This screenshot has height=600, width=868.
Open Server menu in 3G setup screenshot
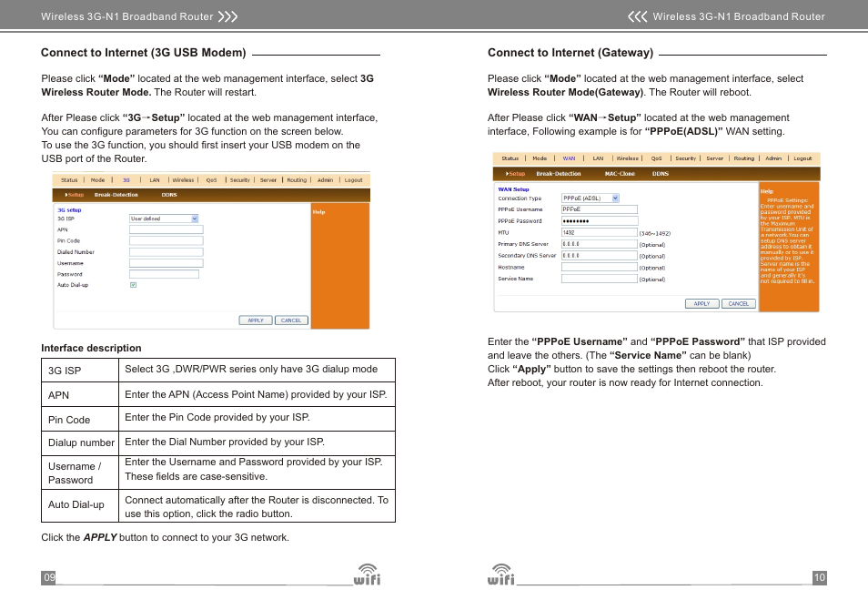point(268,180)
